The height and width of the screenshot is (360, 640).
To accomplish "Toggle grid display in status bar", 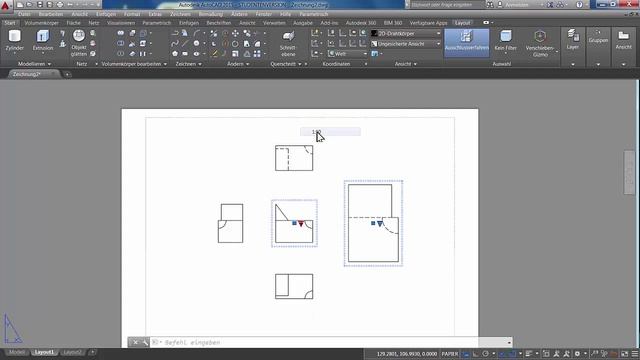I will coord(465,354).
